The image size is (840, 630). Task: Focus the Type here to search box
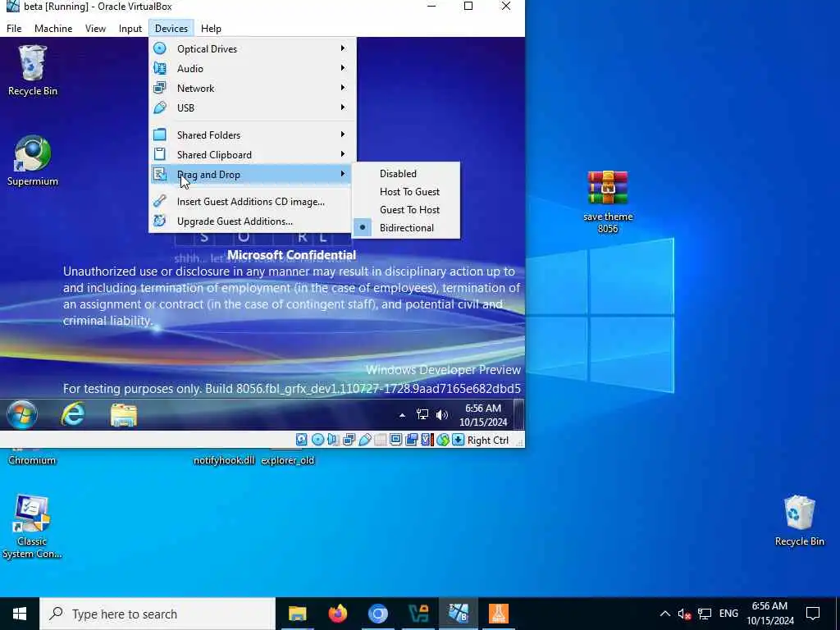tap(157, 614)
